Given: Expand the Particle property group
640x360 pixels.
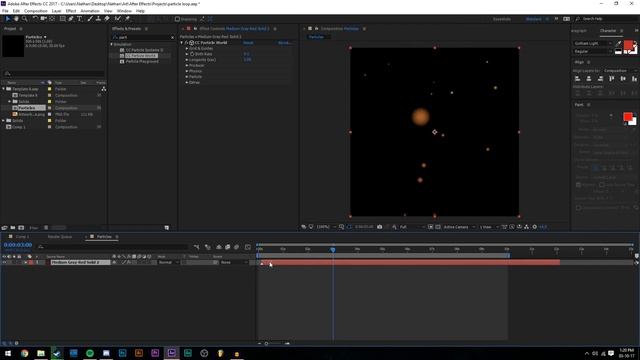Looking at the screenshot, I should [x=187, y=77].
